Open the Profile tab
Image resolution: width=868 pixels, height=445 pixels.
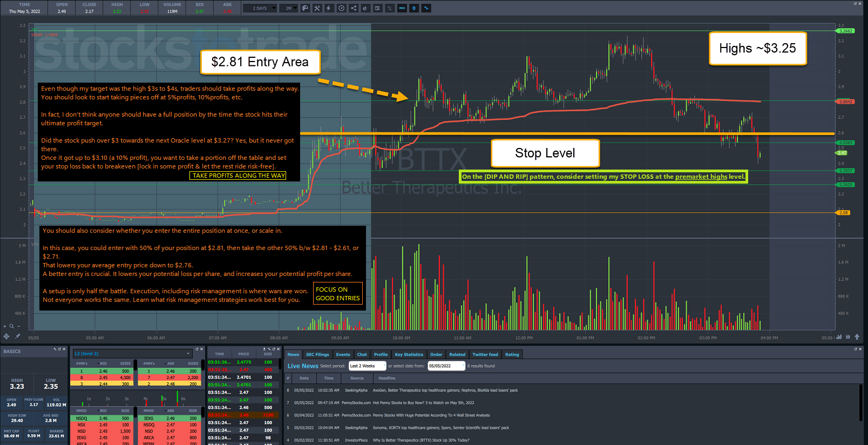[381, 355]
